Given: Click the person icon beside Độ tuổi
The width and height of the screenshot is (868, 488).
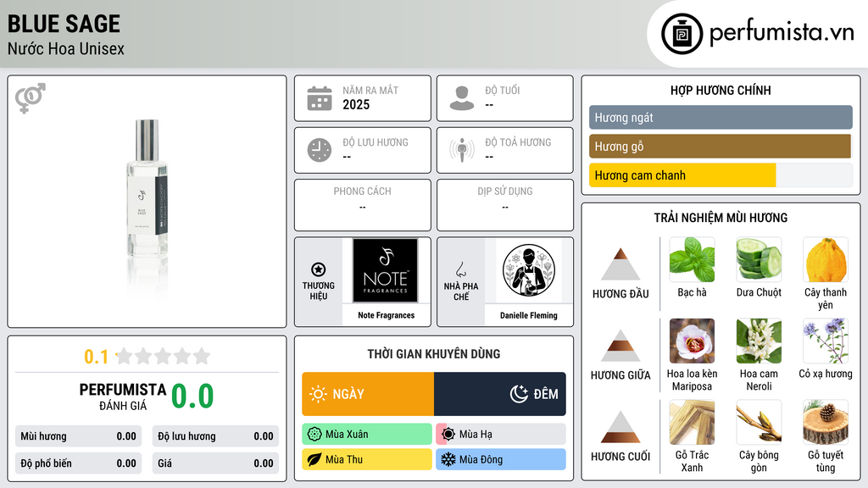Looking at the screenshot, I should coord(462,98).
